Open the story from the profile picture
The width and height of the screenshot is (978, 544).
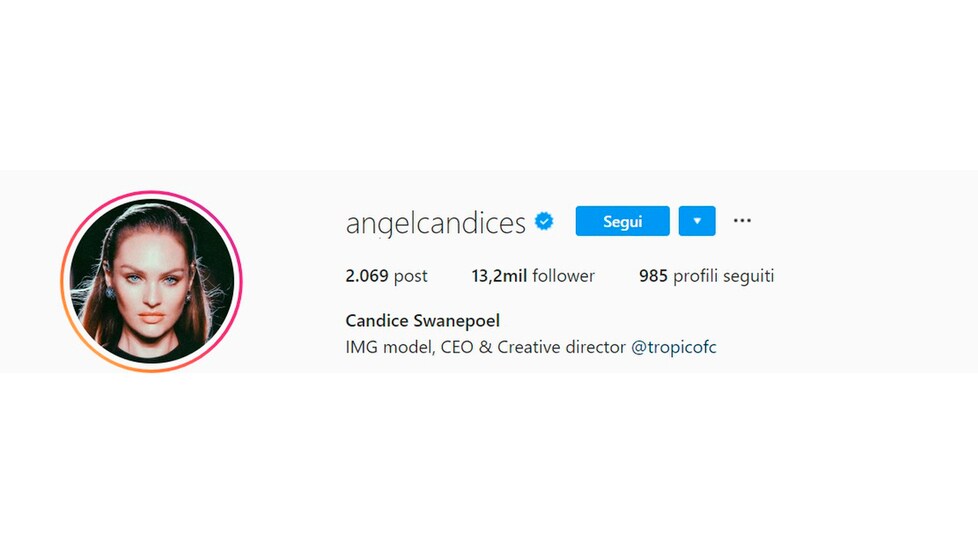(x=152, y=281)
